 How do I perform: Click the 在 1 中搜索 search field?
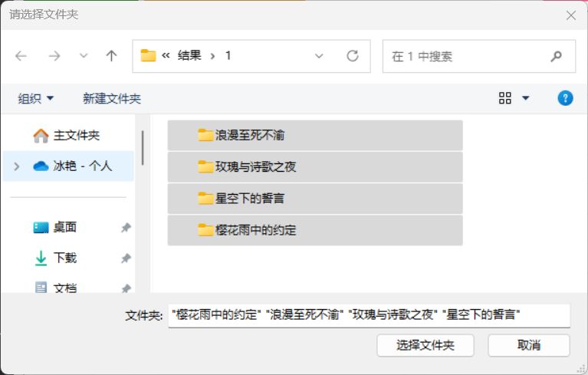point(479,56)
